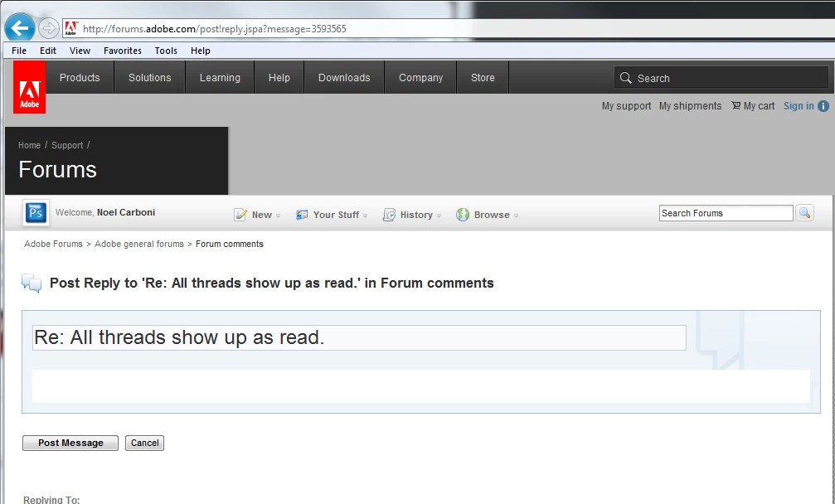The width and height of the screenshot is (835, 504).
Task: Click the browser back arrow button
Action: [x=20, y=28]
